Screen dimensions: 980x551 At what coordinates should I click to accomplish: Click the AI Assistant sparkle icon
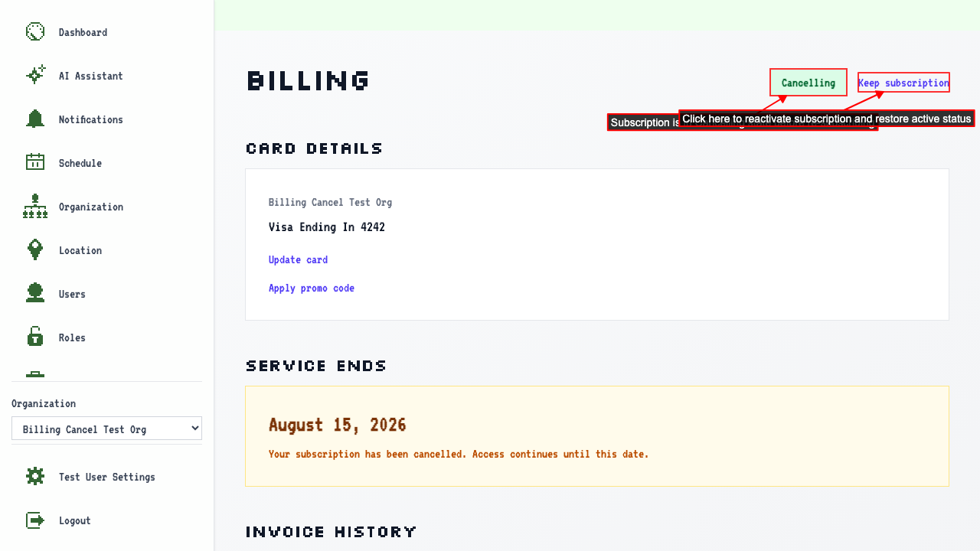[x=35, y=75]
